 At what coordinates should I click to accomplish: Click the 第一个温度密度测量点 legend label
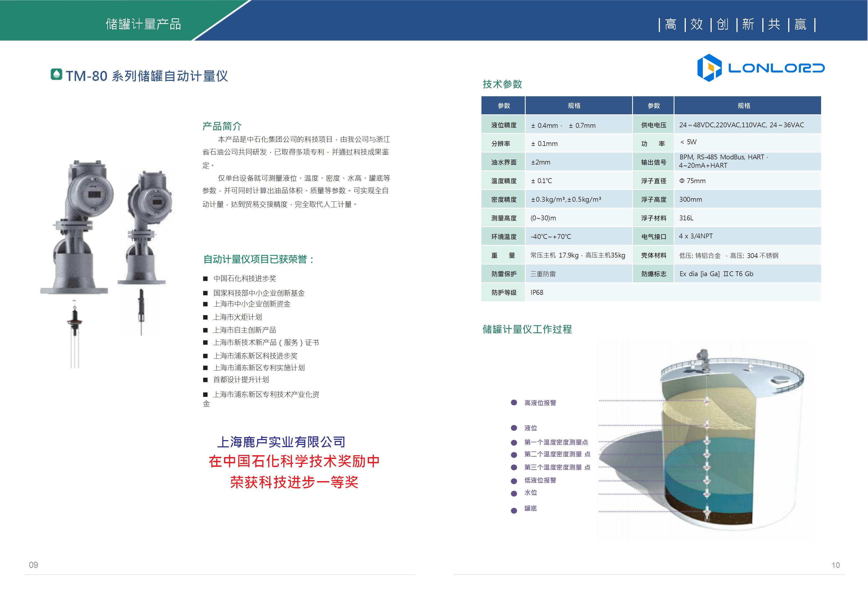point(556,442)
